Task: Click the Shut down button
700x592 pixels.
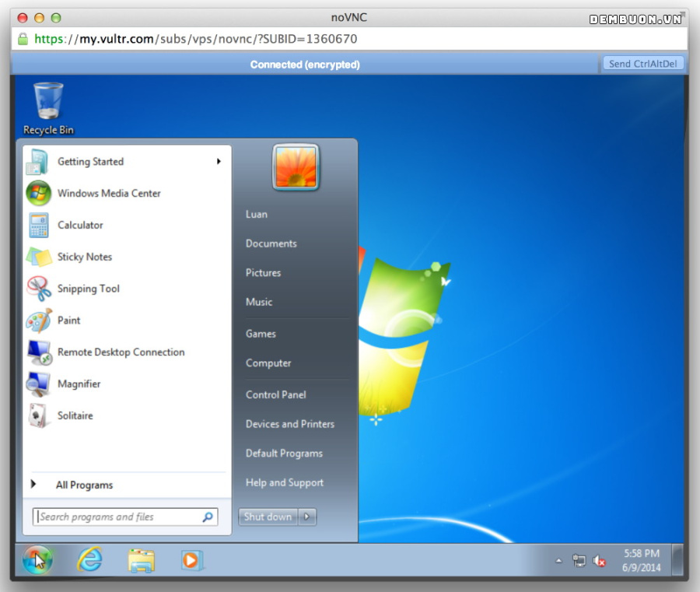Action: click(x=268, y=517)
